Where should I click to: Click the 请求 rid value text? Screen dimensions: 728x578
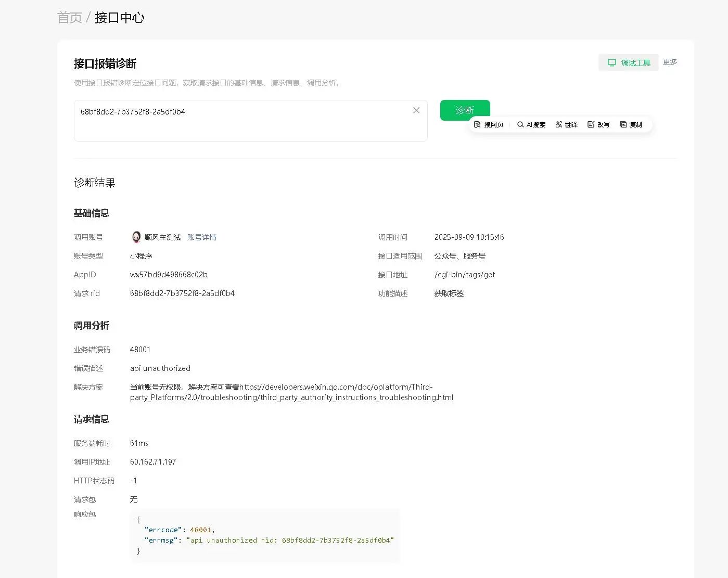pos(182,293)
